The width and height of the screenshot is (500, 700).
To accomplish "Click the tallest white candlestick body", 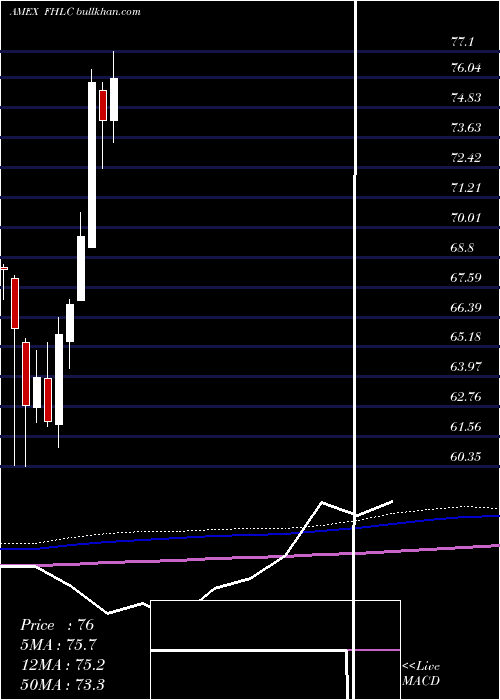I will 92,165.
